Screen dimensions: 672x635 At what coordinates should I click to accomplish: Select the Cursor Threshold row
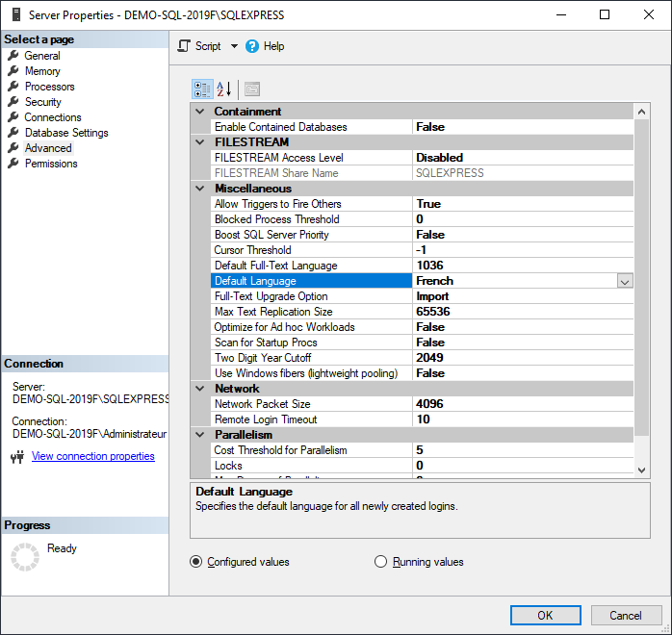(x=422, y=250)
